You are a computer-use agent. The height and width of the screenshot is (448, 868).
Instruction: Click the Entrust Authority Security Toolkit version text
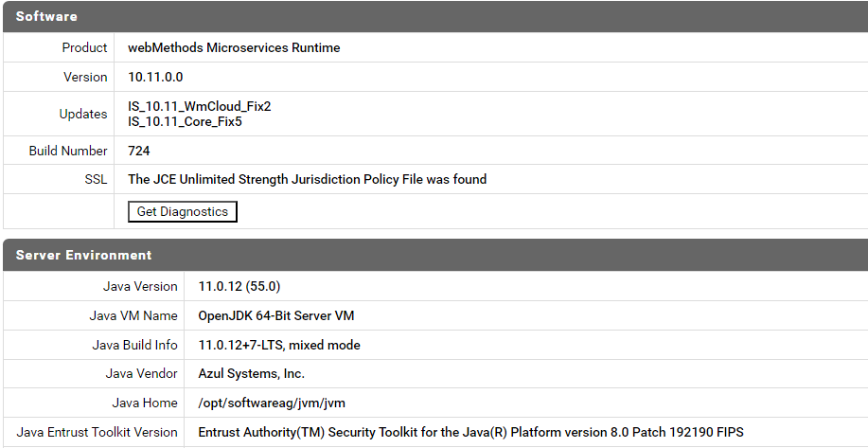tap(470, 432)
